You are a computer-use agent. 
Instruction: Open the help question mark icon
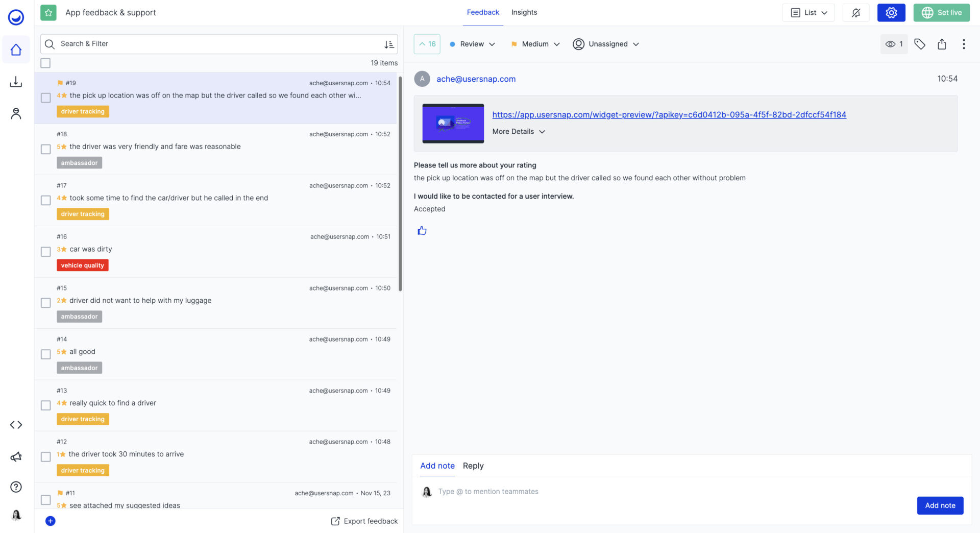pos(15,487)
